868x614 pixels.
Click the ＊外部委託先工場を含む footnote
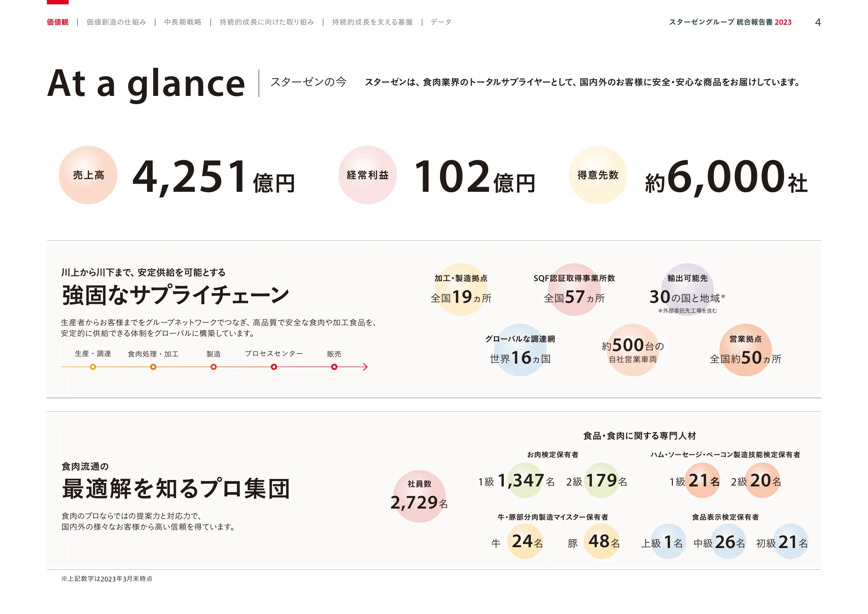[687, 311]
